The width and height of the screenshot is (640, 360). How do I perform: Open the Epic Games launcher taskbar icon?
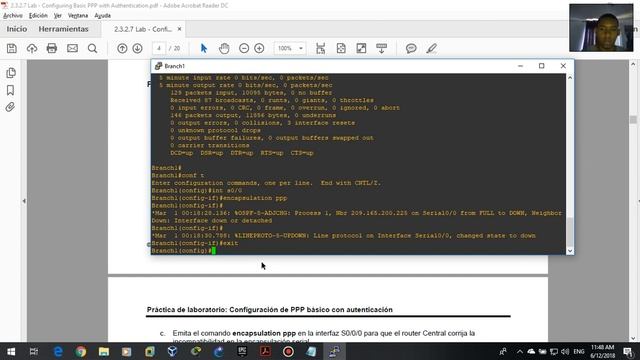tap(242, 351)
